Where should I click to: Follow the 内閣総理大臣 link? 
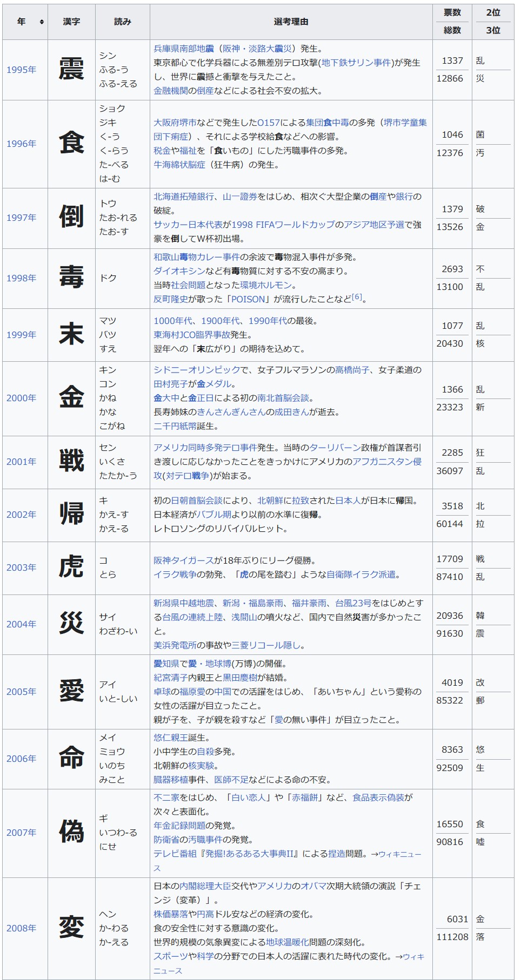(205, 886)
